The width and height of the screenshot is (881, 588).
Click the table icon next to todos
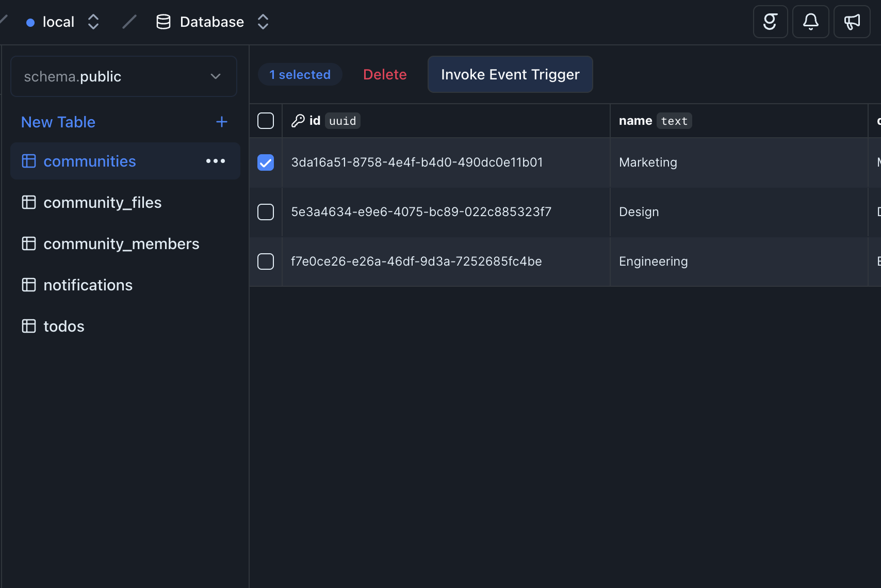pos(29,326)
